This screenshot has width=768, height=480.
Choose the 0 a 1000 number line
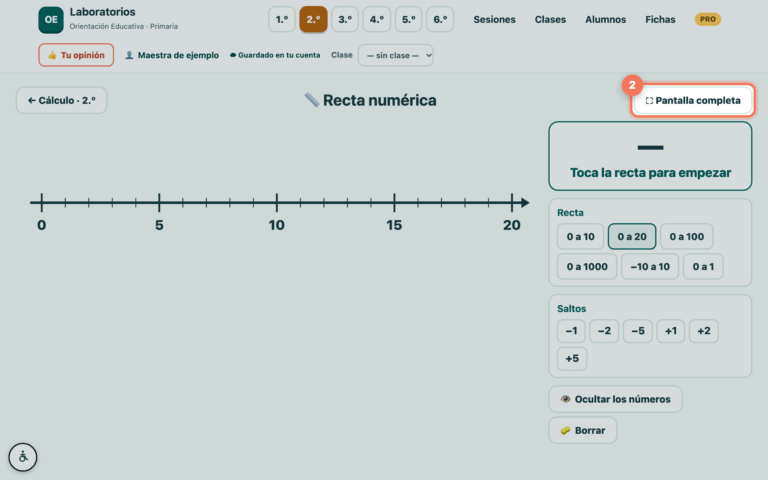click(587, 266)
